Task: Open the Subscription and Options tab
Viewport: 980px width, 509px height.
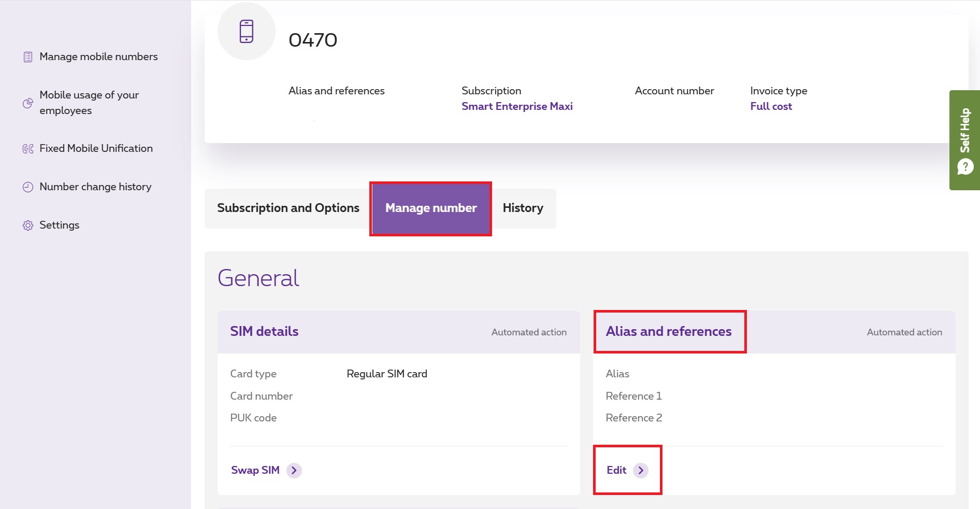Action: (288, 208)
